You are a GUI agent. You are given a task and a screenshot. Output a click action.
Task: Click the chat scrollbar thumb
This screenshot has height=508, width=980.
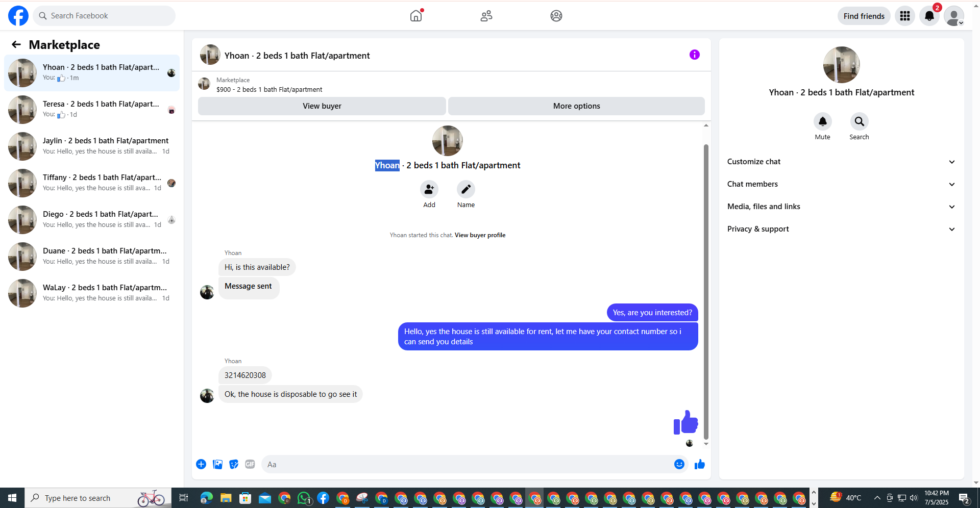(x=706, y=291)
